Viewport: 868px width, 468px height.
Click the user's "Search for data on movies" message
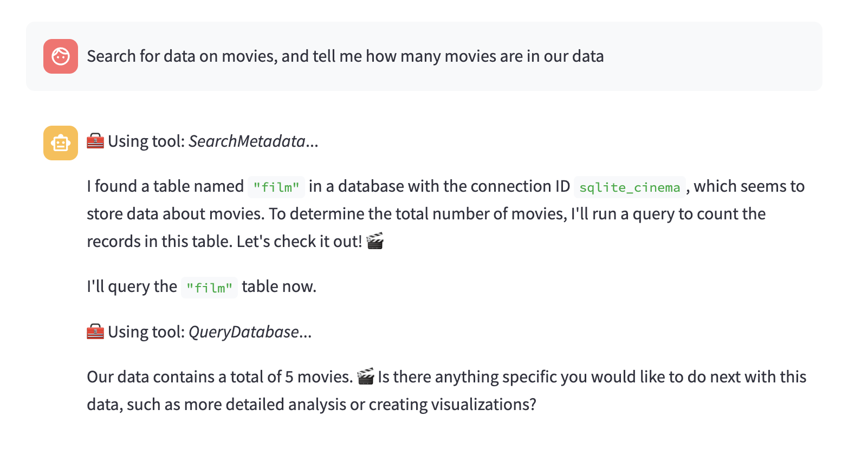pos(345,56)
